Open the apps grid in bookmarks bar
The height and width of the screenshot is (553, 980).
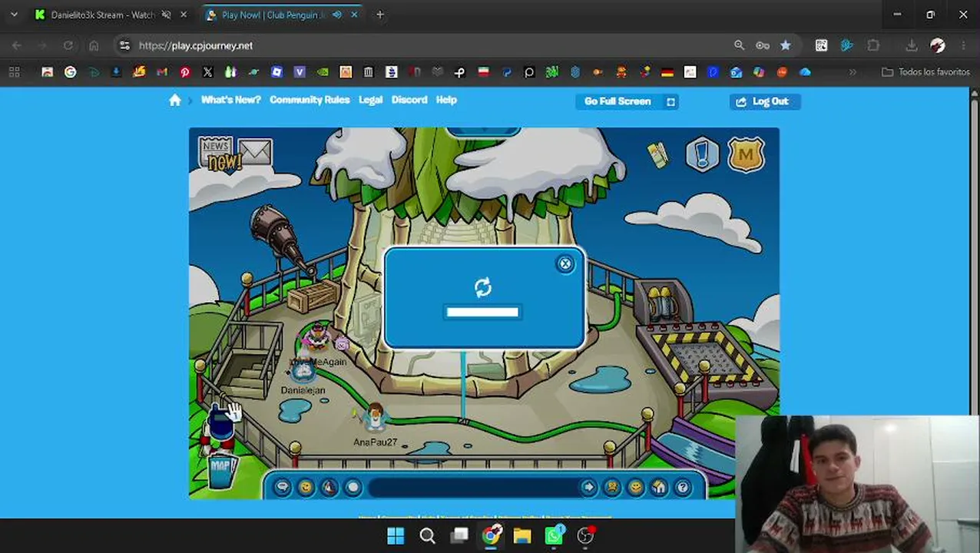(14, 72)
